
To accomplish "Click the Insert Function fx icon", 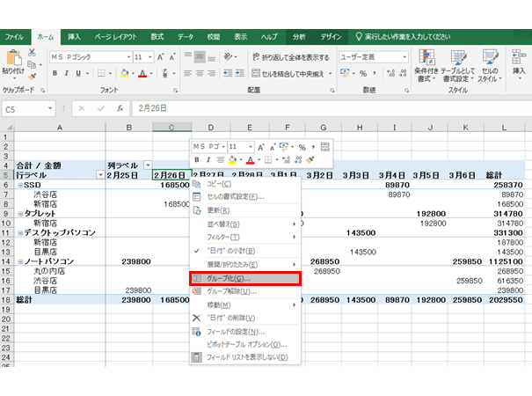I will pyautogui.click(x=120, y=109).
